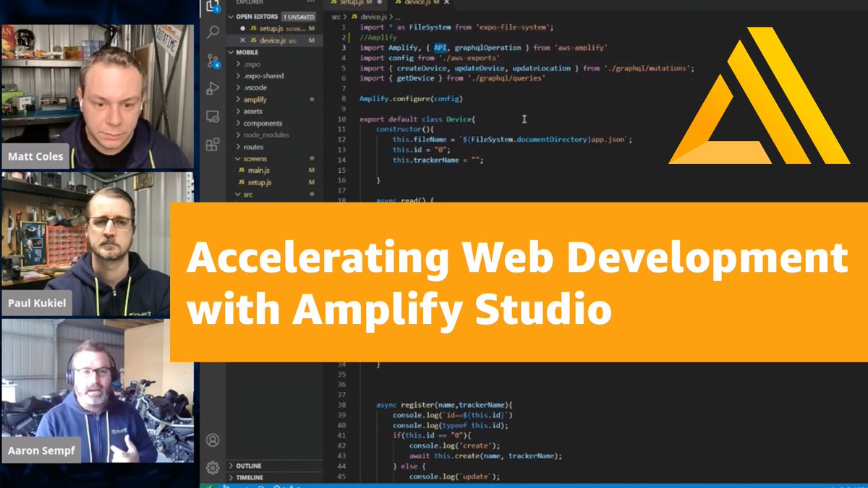Viewport: 868px width, 488px height.
Task: Select Paul Kukiel video tile
Action: pos(97,244)
